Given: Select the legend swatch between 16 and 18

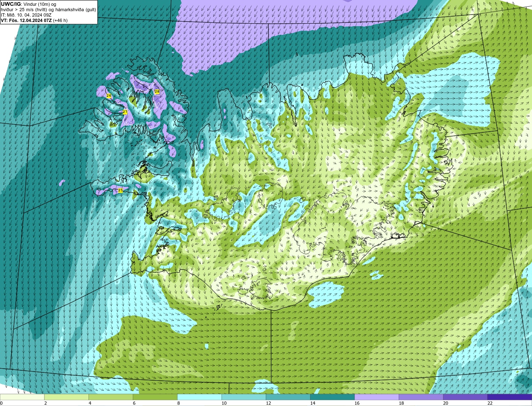Looking at the screenshot, I should (x=377, y=397).
